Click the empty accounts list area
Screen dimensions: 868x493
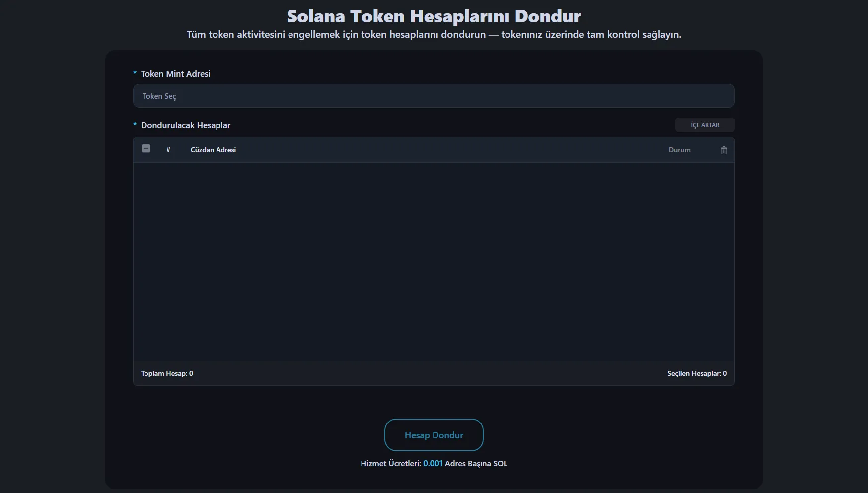(434, 263)
